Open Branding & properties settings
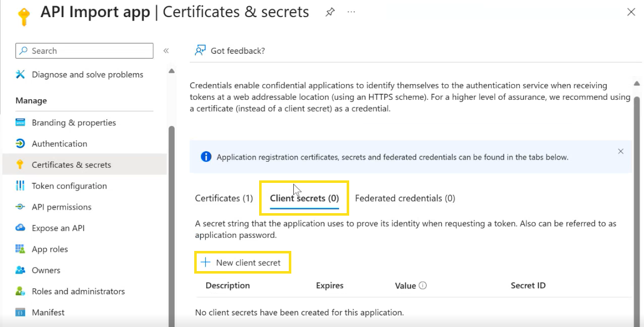The width and height of the screenshot is (644, 327). pos(73,122)
